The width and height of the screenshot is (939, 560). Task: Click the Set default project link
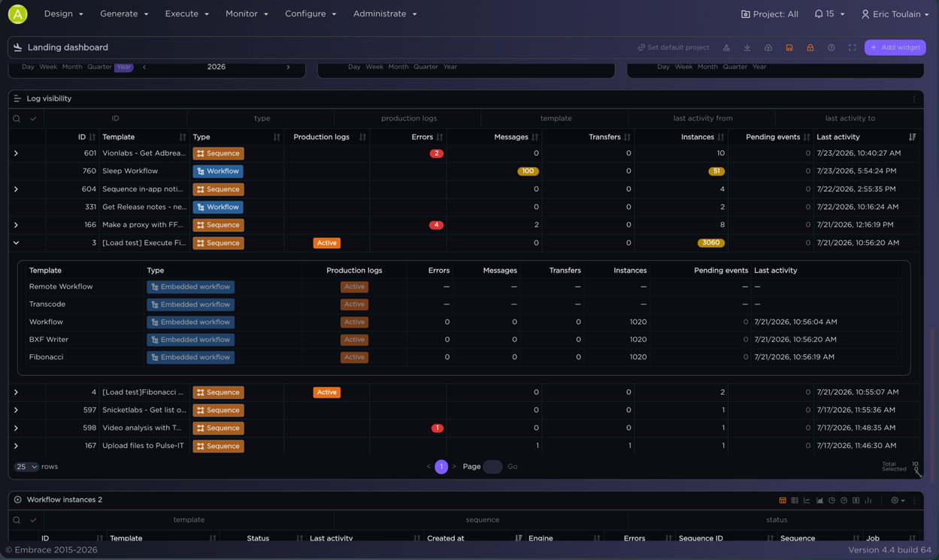[674, 47]
